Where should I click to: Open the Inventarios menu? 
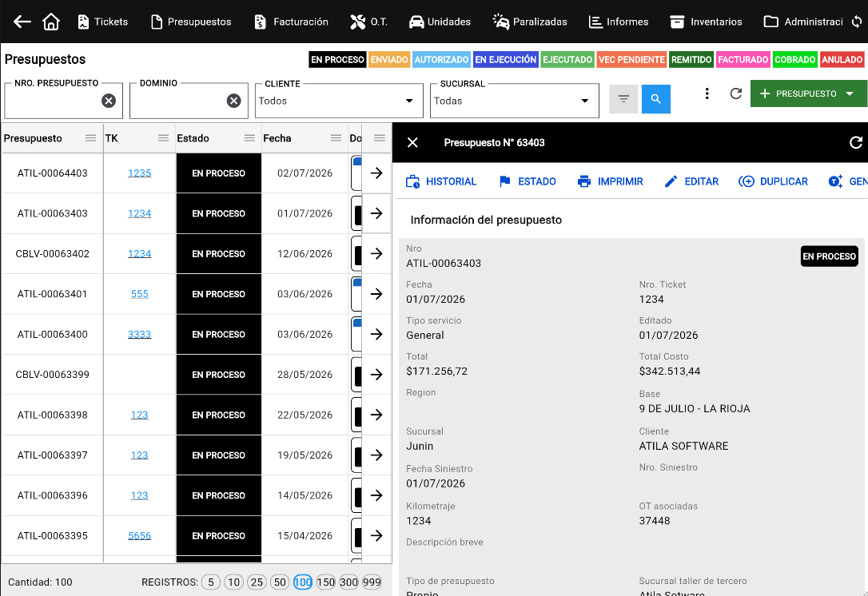[706, 22]
